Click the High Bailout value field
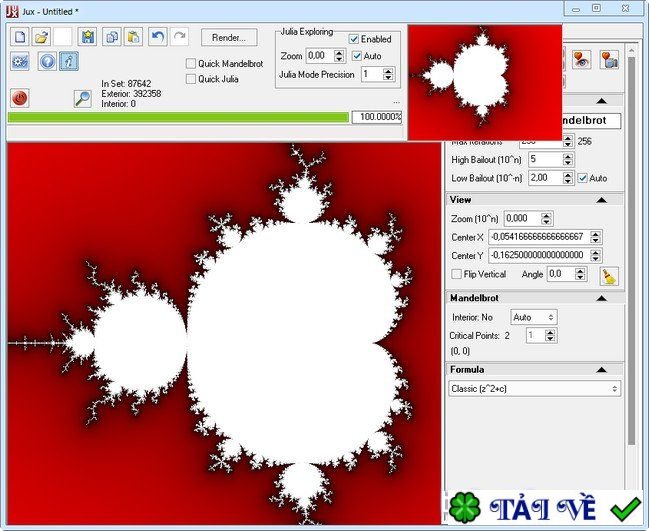649x531 pixels. pos(546,159)
